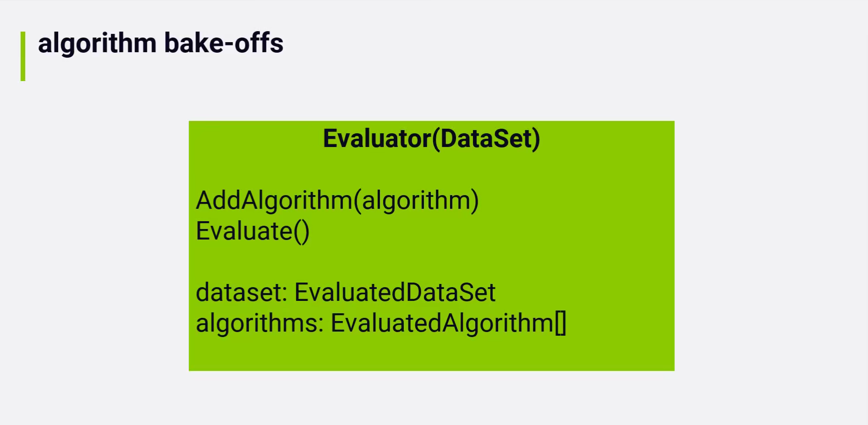The image size is (868, 425).
Task: Select the "algorithms: EvaluatedAlgorithm[]" field line
Action: pos(381,323)
